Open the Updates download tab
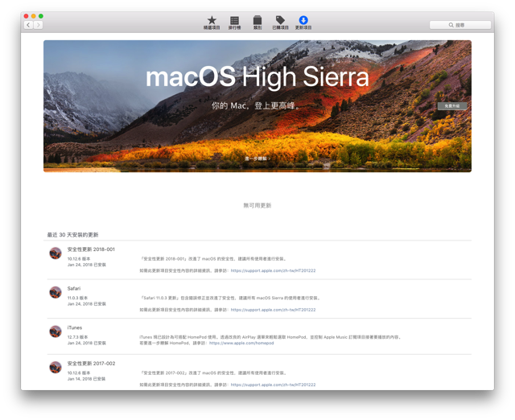 (303, 23)
